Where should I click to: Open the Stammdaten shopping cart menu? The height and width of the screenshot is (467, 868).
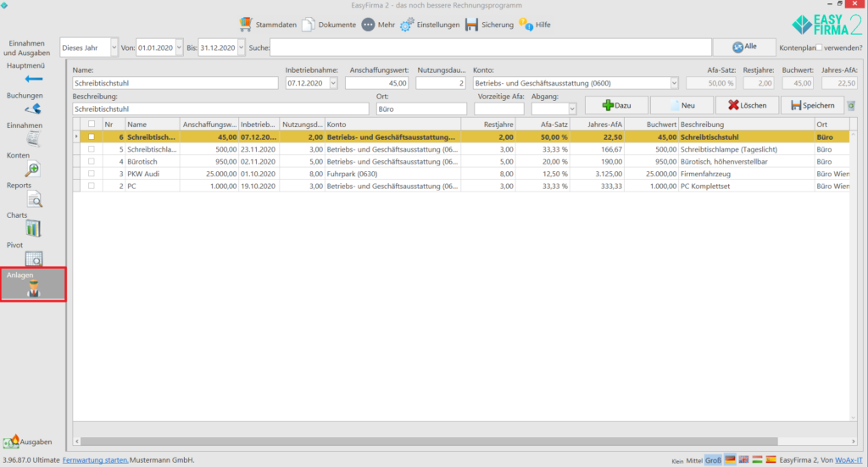(x=268, y=25)
